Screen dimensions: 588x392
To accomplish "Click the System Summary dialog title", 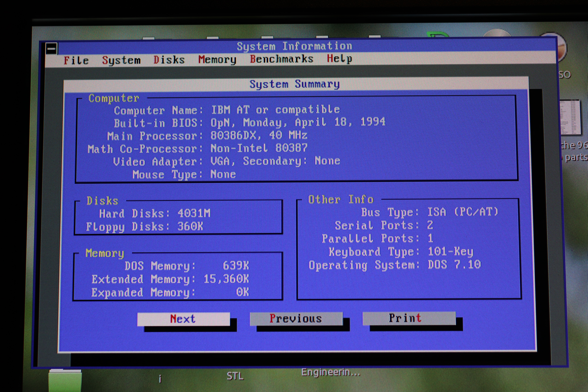I will (x=294, y=84).
